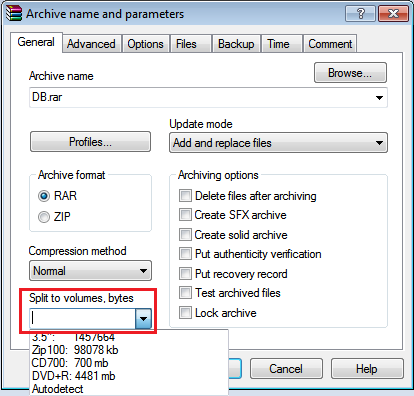This screenshot has height=396, width=414.
Task: Choose the DVD+R: 4481 mb volume size
Action: (129, 376)
